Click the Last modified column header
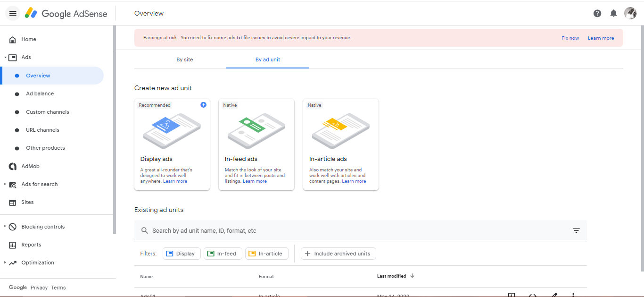Screen dimensions: 644x297 391,276
